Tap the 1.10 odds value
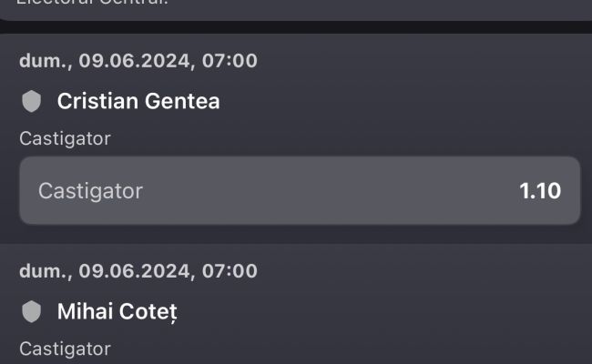 coord(540,191)
